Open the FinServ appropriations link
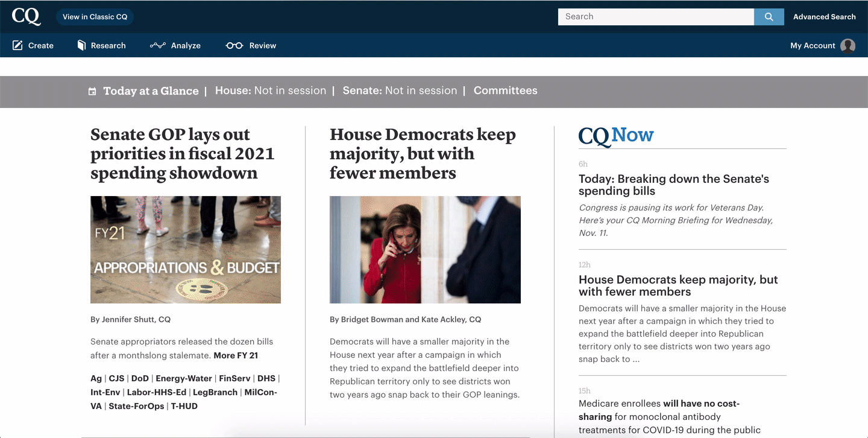 234,378
